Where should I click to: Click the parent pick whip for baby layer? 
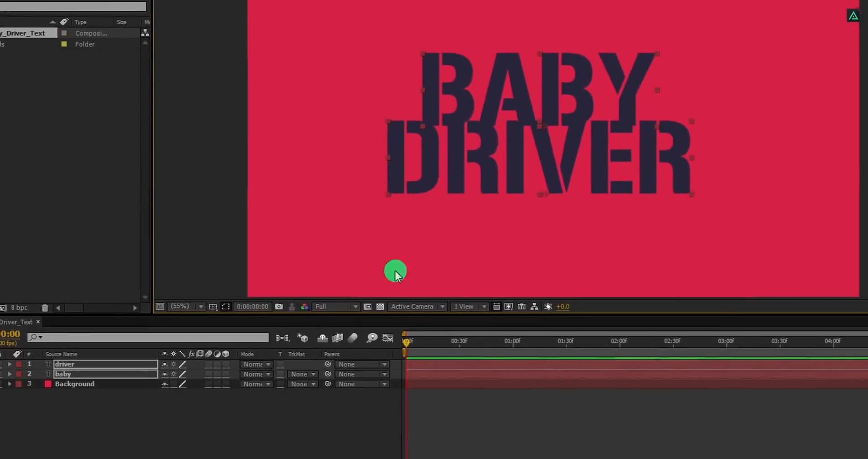point(328,374)
